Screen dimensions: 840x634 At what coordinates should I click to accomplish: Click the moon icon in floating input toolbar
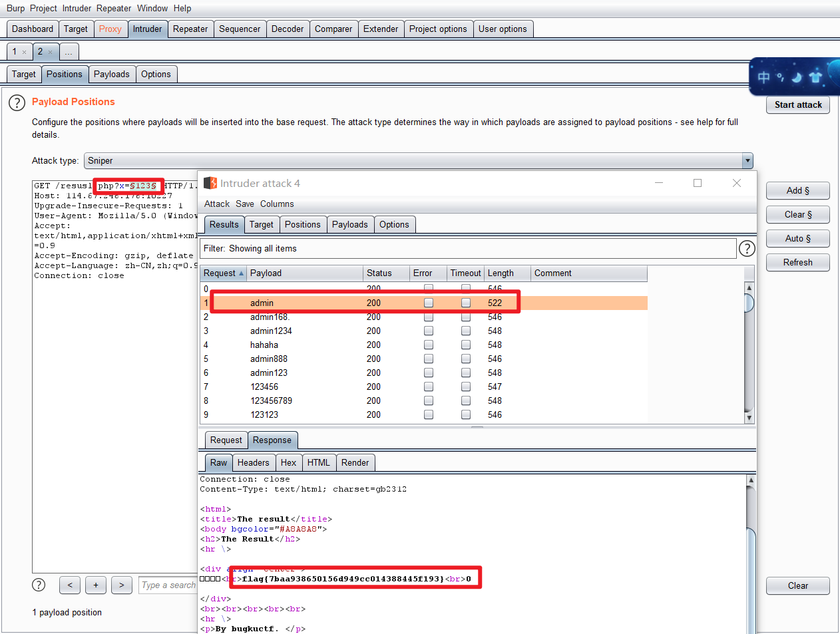797,77
